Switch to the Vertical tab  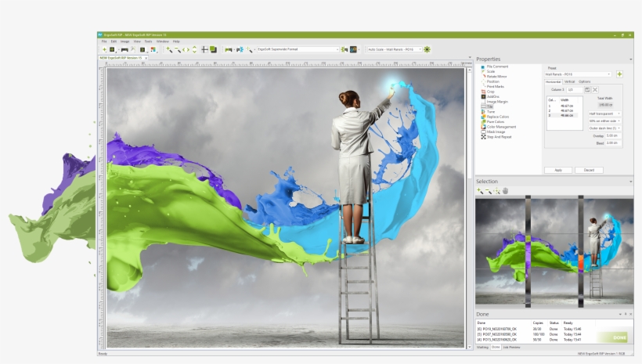pos(569,81)
